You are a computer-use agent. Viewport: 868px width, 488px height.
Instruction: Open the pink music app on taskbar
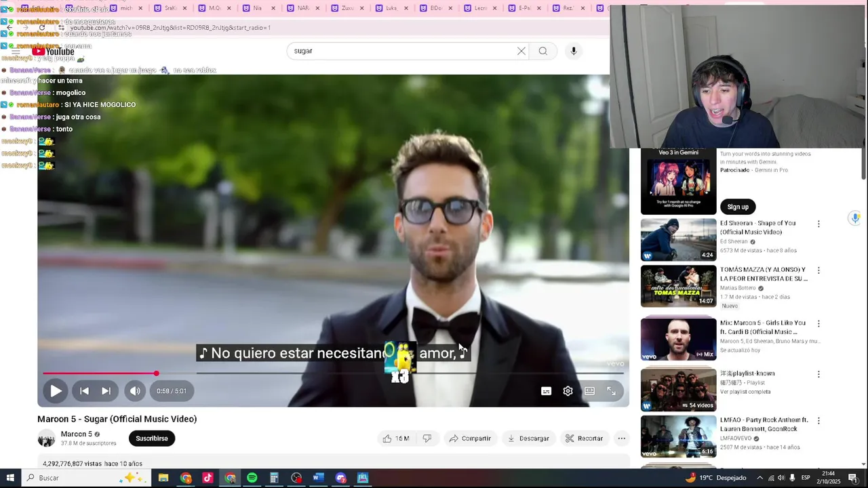click(208, 478)
